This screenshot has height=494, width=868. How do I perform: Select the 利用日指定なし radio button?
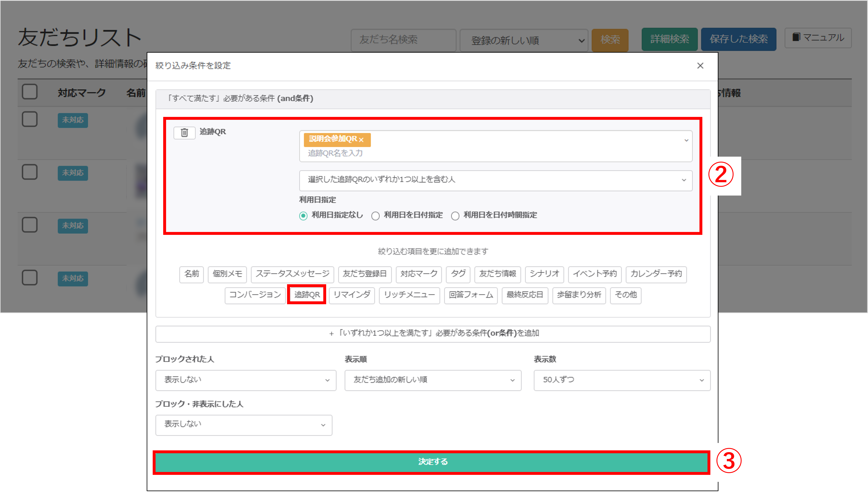(303, 216)
